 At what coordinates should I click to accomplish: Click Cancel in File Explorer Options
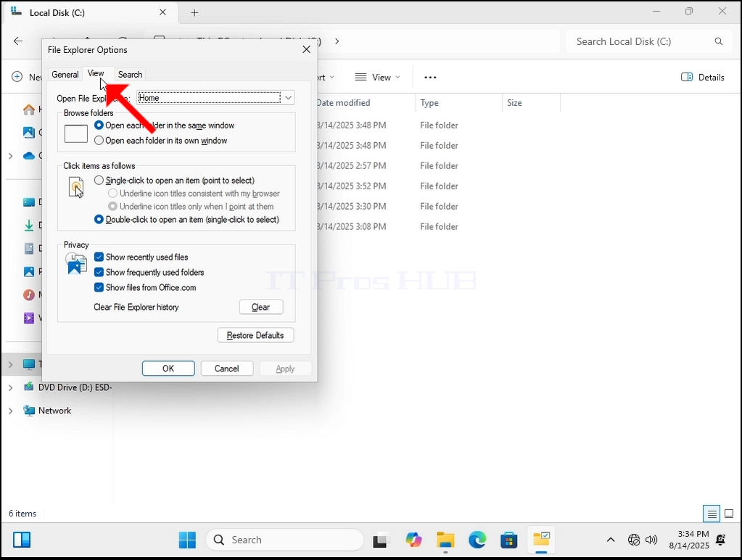pyautogui.click(x=227, y=368)
